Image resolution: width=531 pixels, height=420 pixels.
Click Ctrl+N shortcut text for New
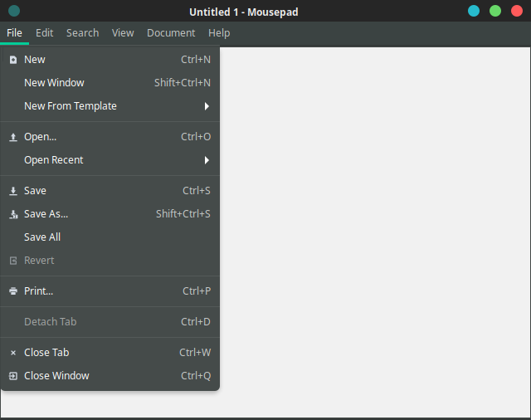point(196,60)
